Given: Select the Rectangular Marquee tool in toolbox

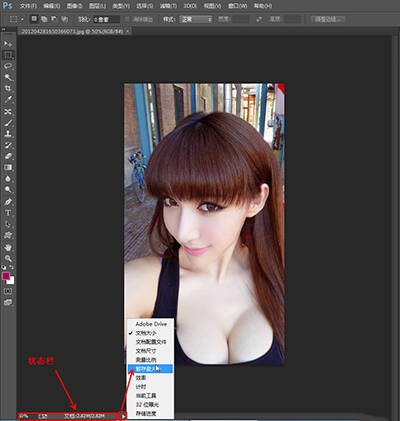Looking at the screenshot, I should tap(8, 55).
